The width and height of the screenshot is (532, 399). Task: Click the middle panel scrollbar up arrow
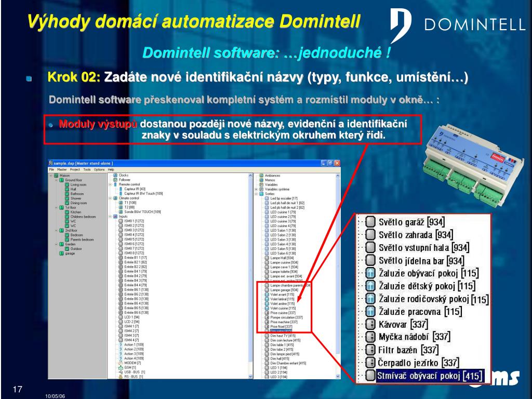tap(251, 176)
